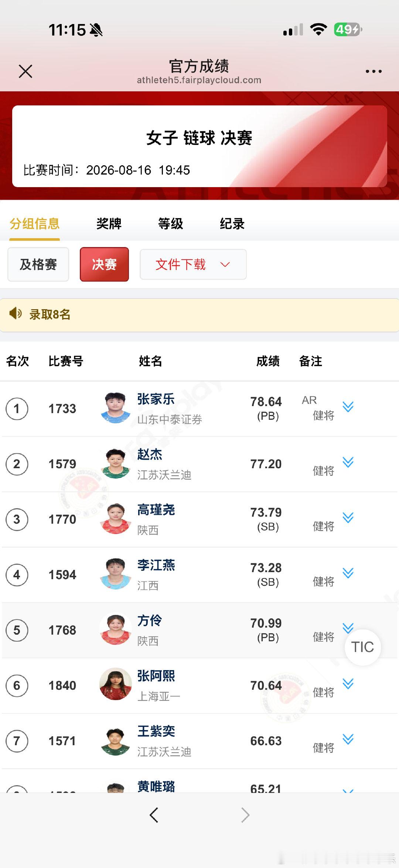Tap the 分组信息 tab
399x868 pixels.
(35, 224)
